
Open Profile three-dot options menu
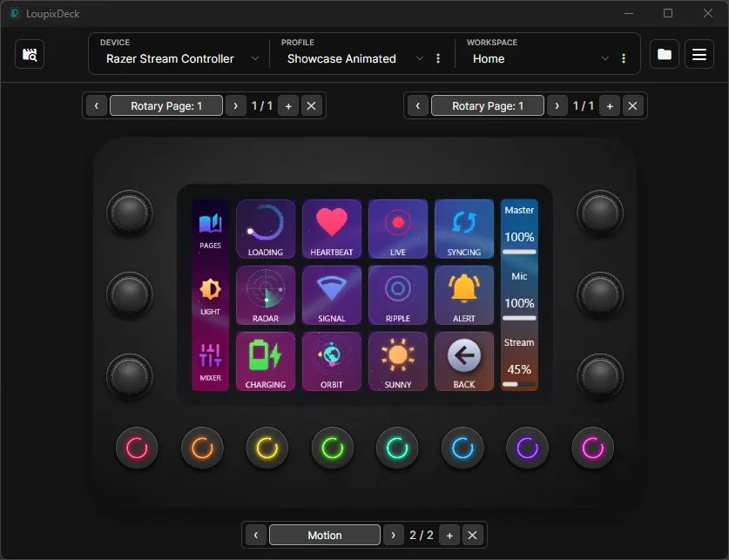[438, 58]
